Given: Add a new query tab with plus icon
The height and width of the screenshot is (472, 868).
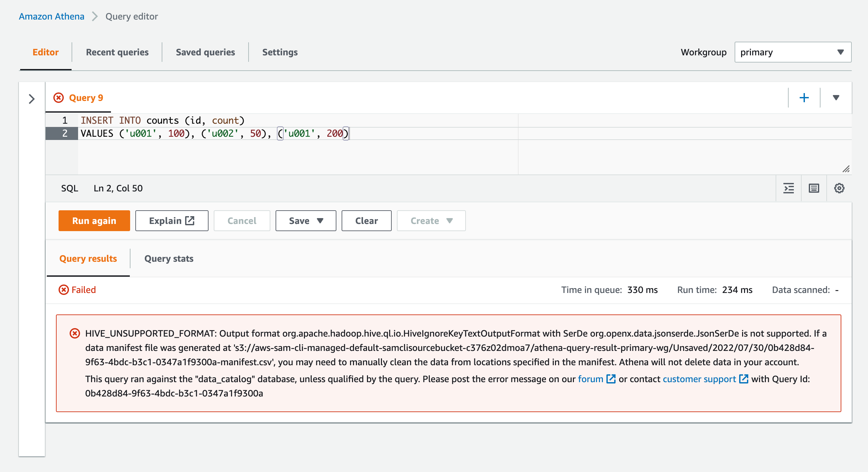Looking at the screenshot, I should pos(804,98).
